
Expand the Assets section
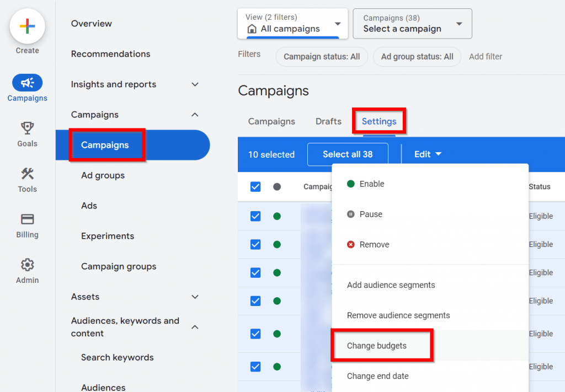[x=195, y=297]
